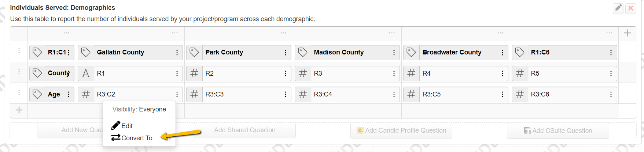This screenshot has height=152, width=644.
Task: Click the tag icon beside Gallatin County
Action: coord(86,52)
